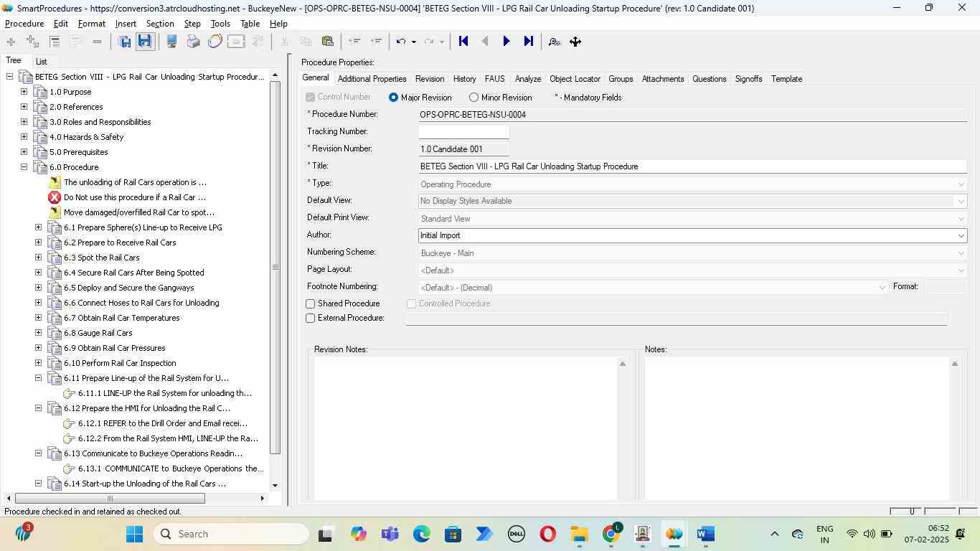Image resolution: width=980 pixels, height=551 pixels.
Task: Click the Find search toolbar icon
Action: tap(555, 42)
